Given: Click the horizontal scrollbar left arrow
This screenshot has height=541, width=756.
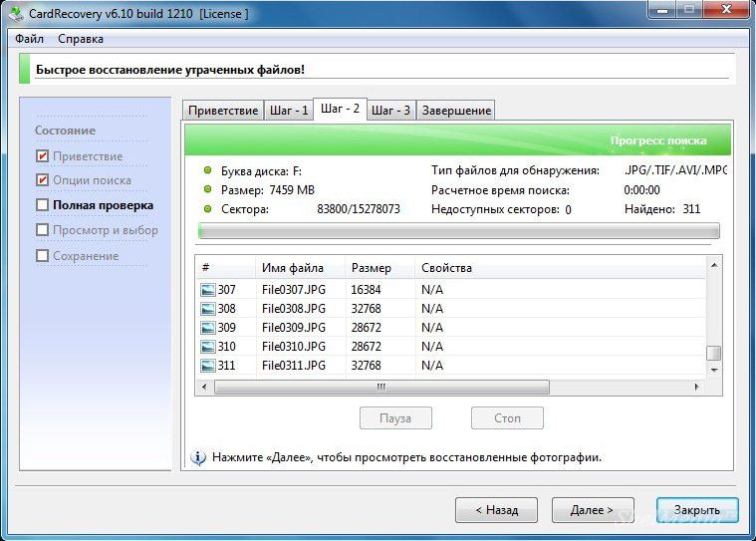Looking at the screenshot, I should (204, 387).
